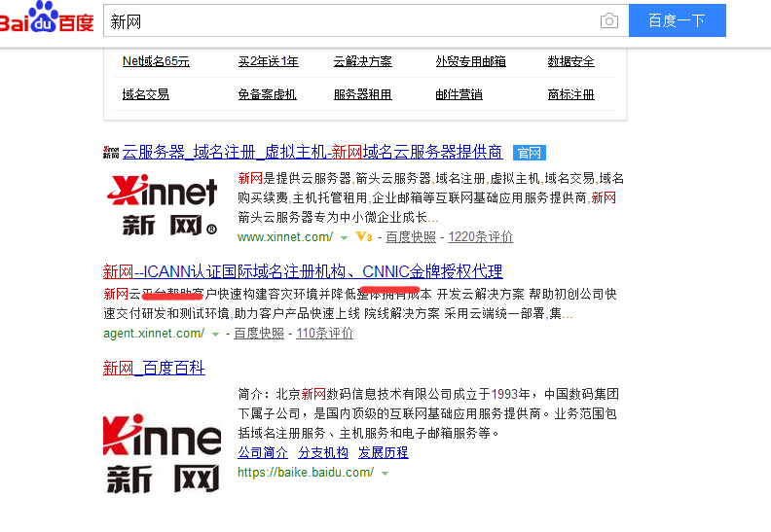
Task: Open the 新网_百度百科 result title
Action: point(154,368)
